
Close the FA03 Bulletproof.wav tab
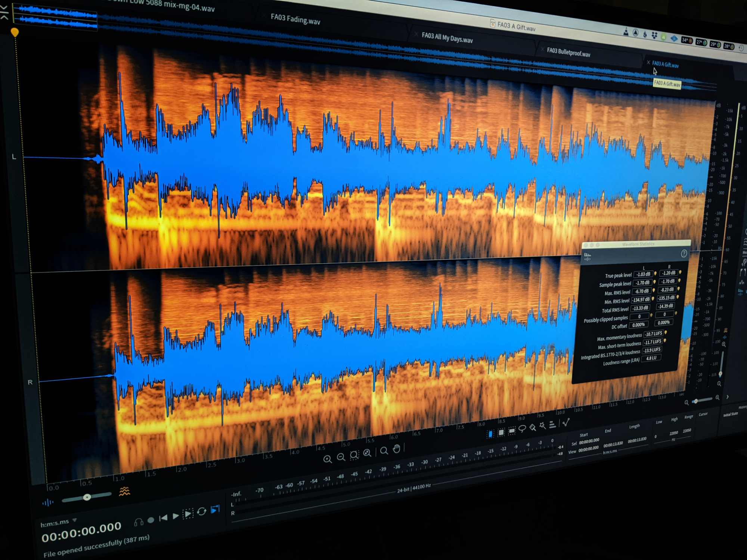tap(542, 49)
